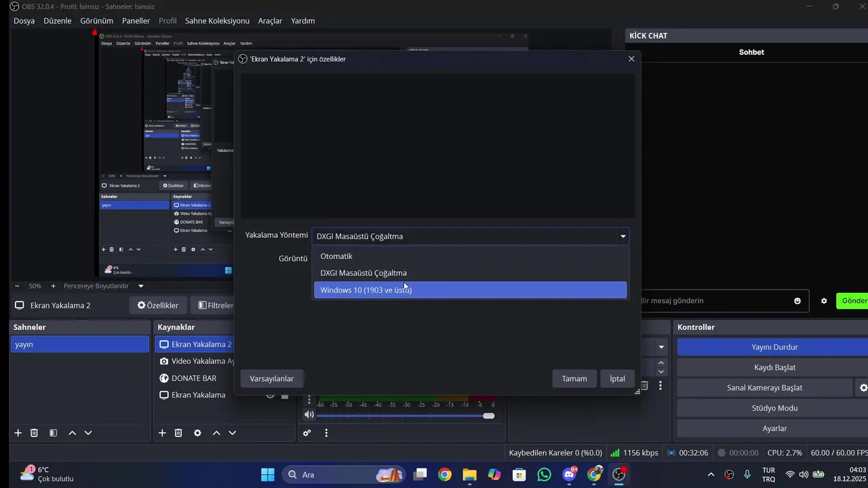The width and height of the screenshot is (868, 488).
Task: Open transitions three-dot menu beside trash
Action: point(660,386)
